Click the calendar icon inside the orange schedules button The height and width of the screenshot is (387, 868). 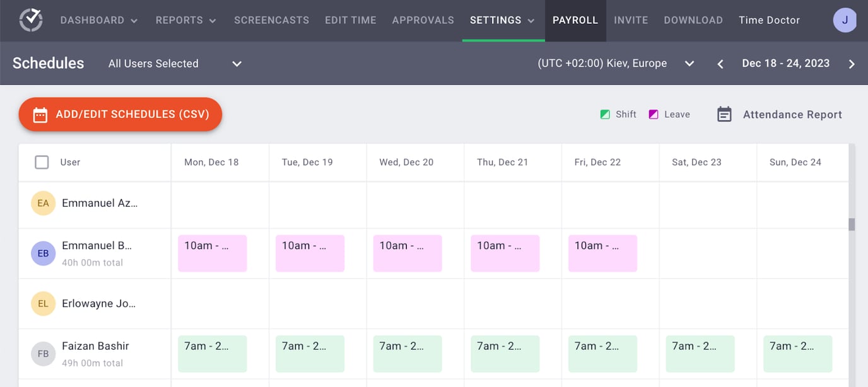(x=41, y=114)
